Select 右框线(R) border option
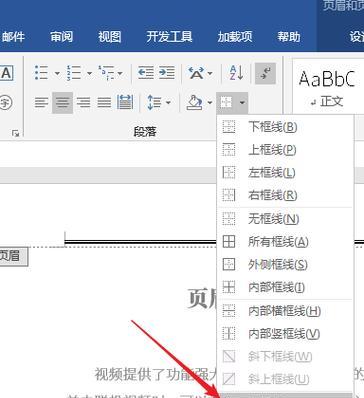Image resolution: width=364 pixels, height=398 pixels. [285, 195]
